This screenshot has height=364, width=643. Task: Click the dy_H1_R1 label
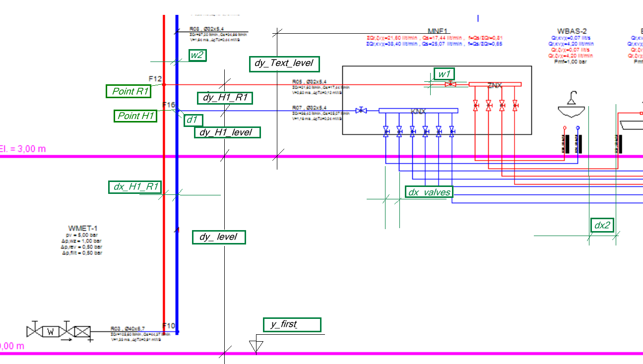[x=225, y=98]
